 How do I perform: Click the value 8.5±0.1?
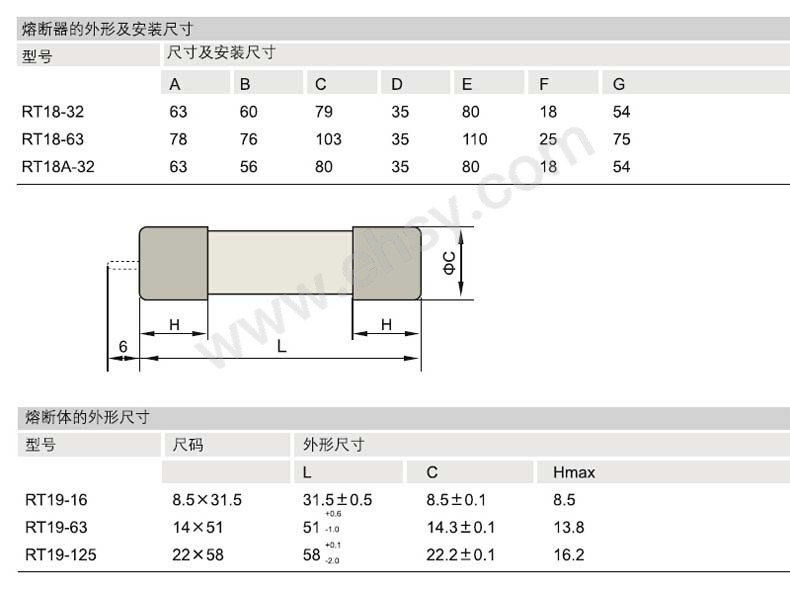tap(456, 500)
